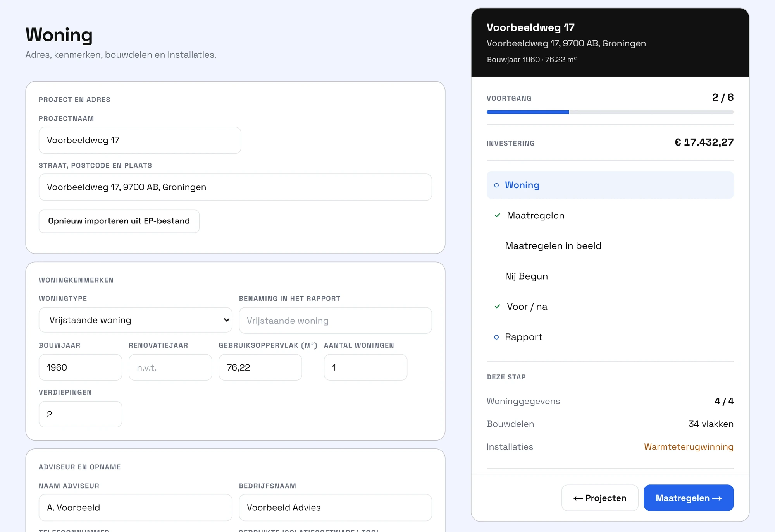Click the Voortgang progress bar

tap(610, 112)
